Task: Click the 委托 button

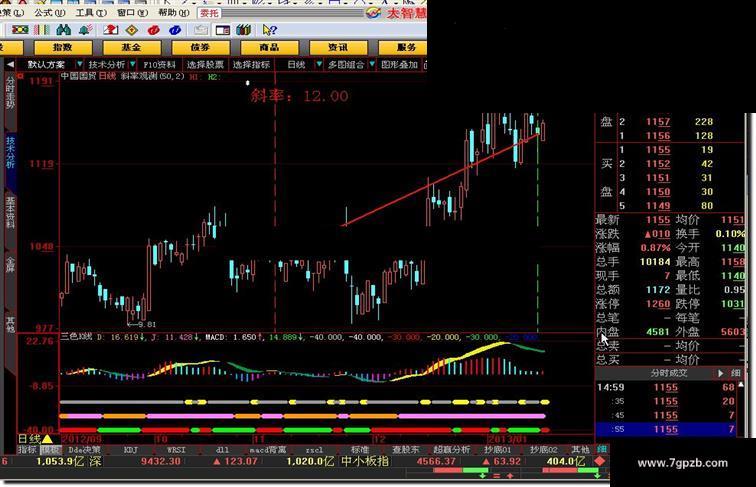Action: 210,13
